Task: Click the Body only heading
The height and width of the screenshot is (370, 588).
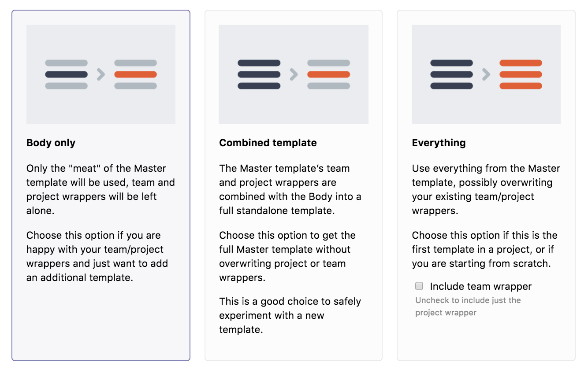Action: pos(51,143)
